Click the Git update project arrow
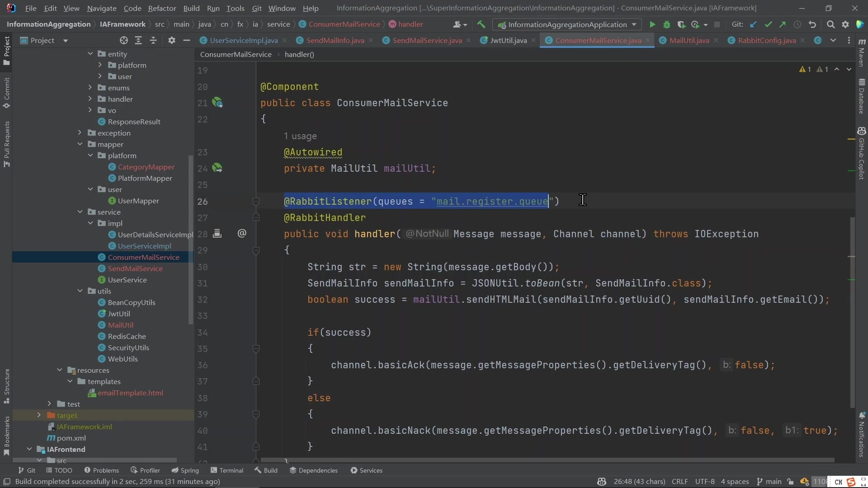Screen dimensions: 868x488 (x=753, y=24)
